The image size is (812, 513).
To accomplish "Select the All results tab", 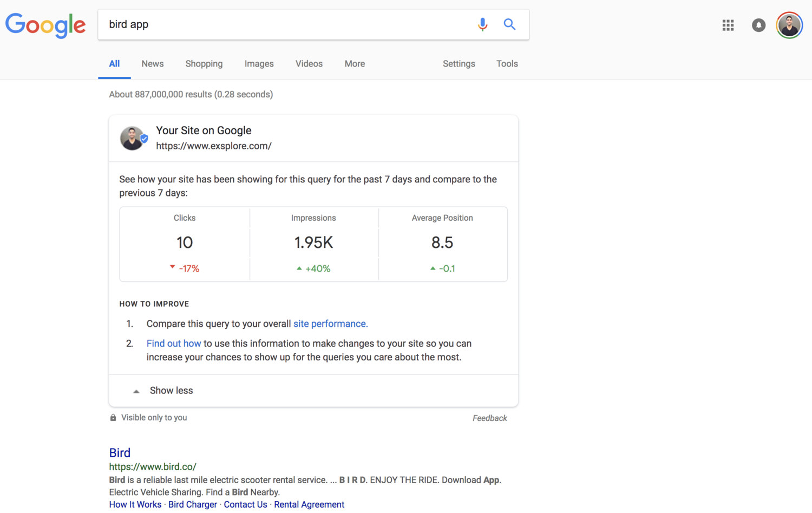I will pos(114,64).
